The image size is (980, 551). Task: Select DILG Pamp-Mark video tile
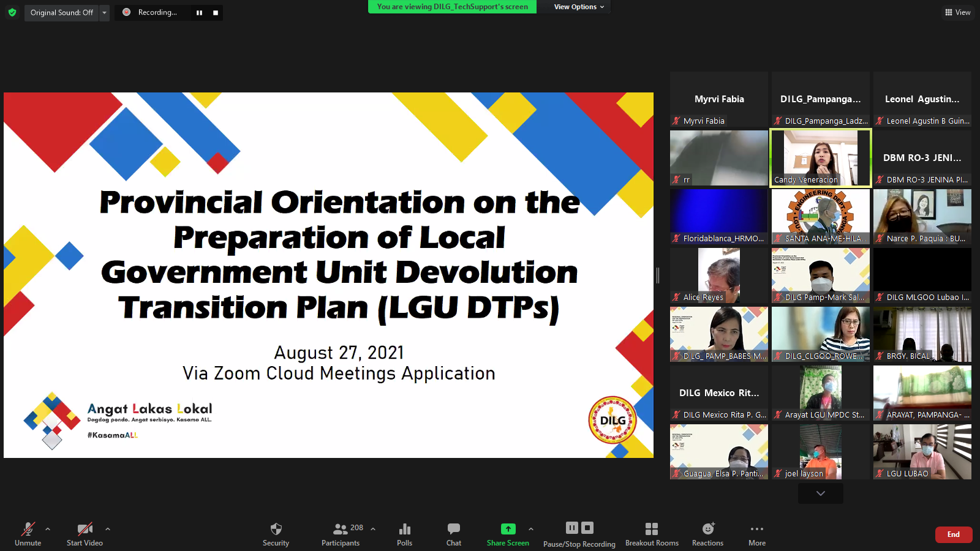pos(821,275)
